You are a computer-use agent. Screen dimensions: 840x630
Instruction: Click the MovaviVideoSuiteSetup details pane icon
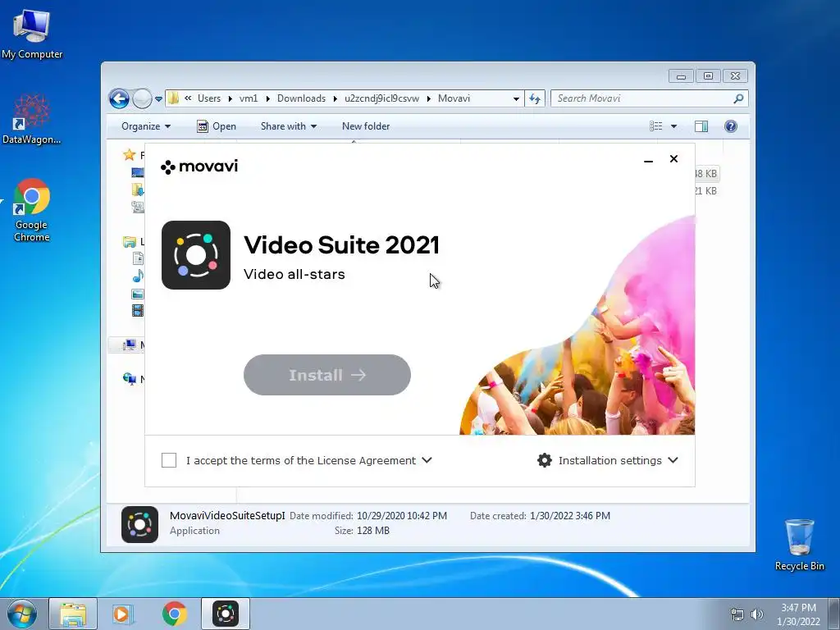[139, 524]
